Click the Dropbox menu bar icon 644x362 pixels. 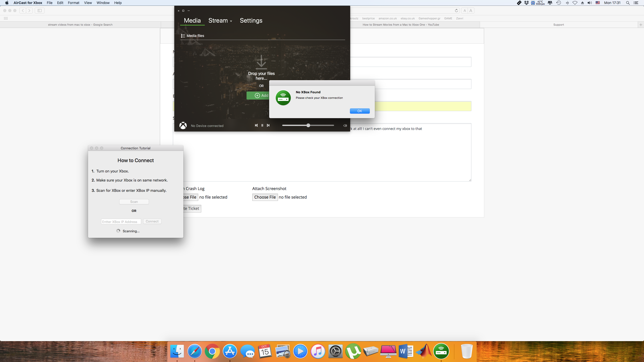coord(526,3)
